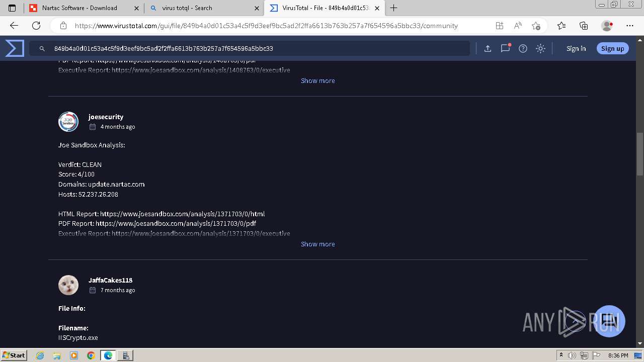
Task: Open the browser profile avatar
Action: [607, 26]
